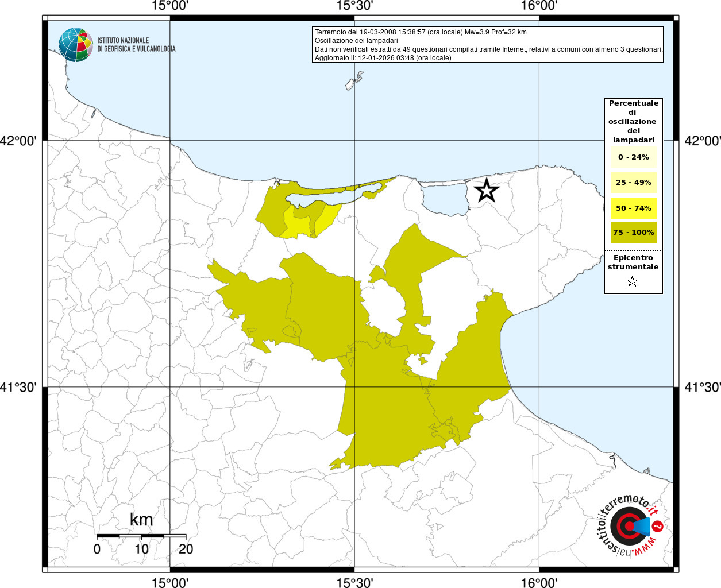
Task: Click the bottom 15°00' longitude label
Action: (170, 582)
